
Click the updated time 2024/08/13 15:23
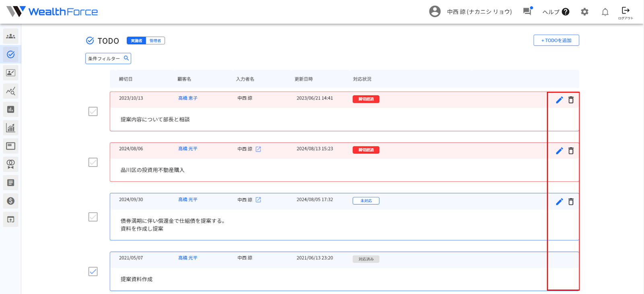315,149
